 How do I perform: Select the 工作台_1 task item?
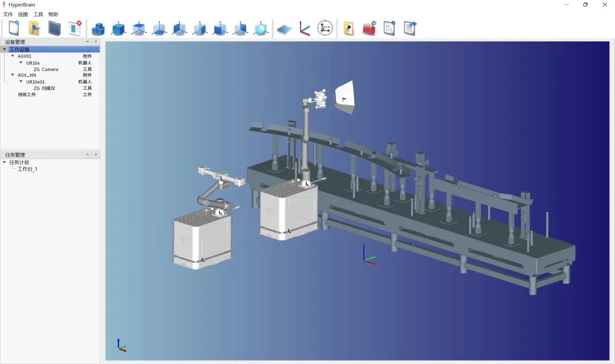coord(27,169)
